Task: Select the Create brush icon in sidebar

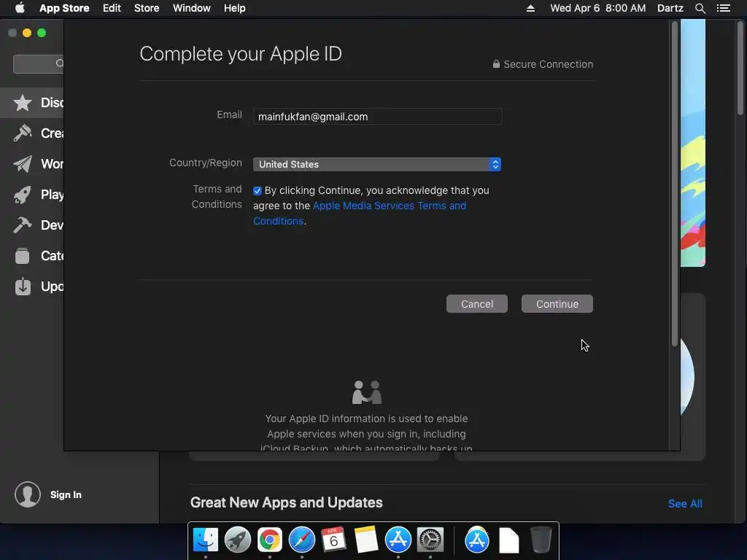Action: pos(23,133)
